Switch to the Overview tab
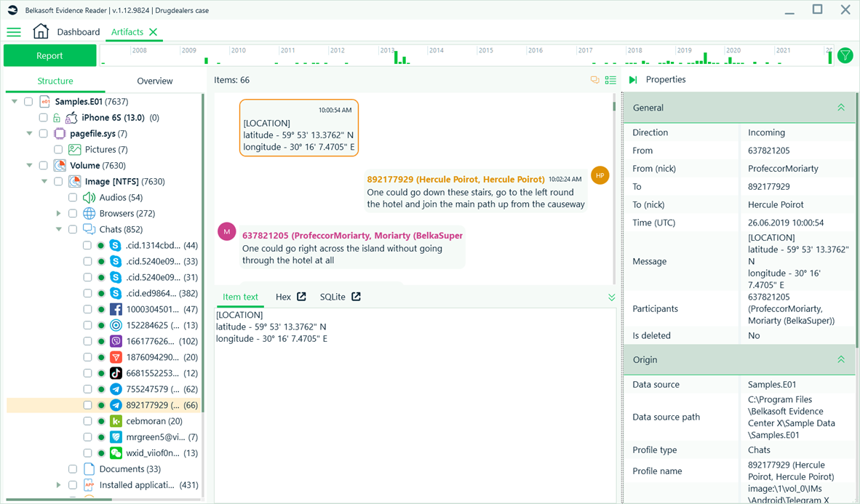The width and height of the screenshot is (860, 504). point(155,81)
